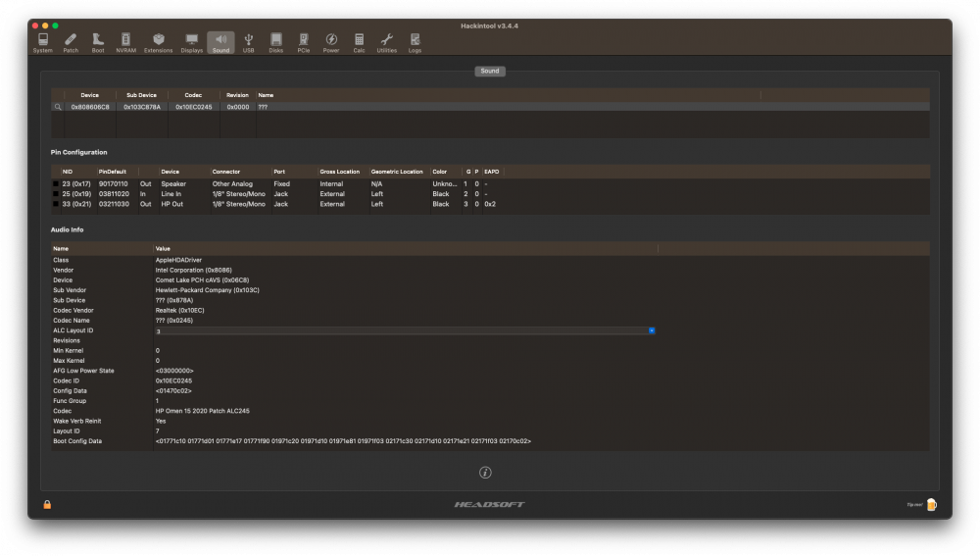This screenshot has width=980, height=556.
Task: Open the Power toolbar section
Action: pos(330,42)
